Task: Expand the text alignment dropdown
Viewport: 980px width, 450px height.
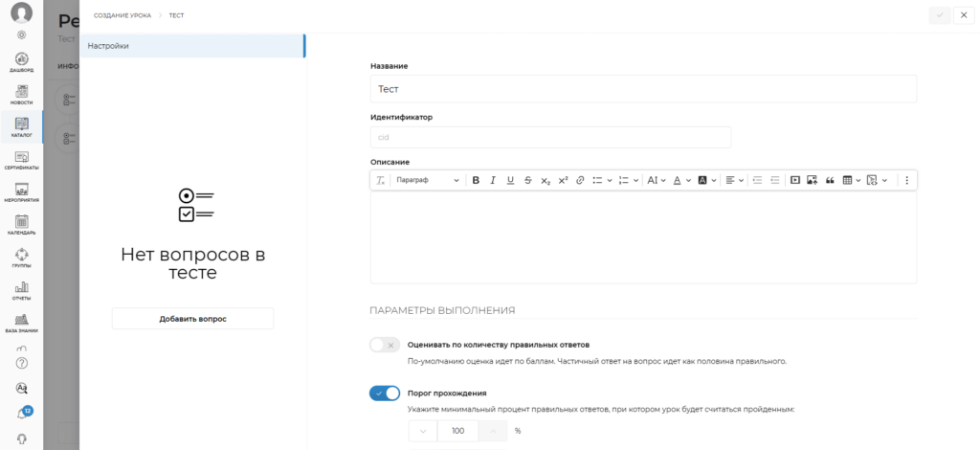Action: coord(734,180)
